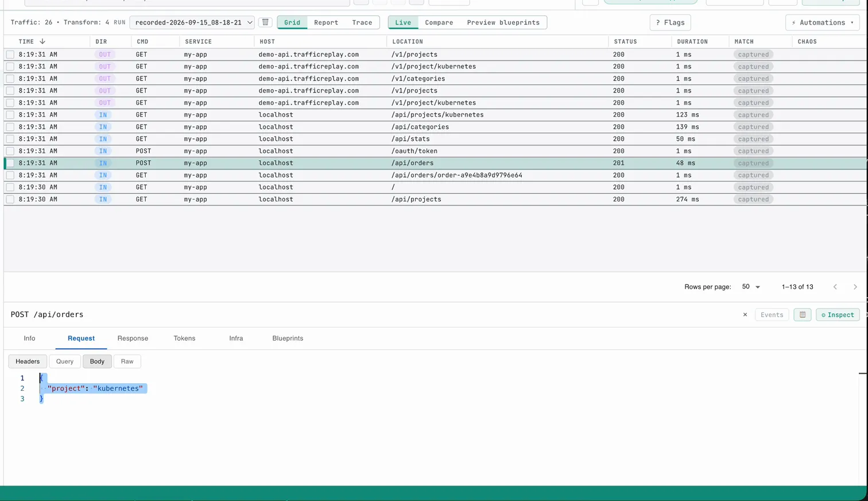868x501 pixels.
Task: Check the box for the "/" location row
Action: point(10,187)
